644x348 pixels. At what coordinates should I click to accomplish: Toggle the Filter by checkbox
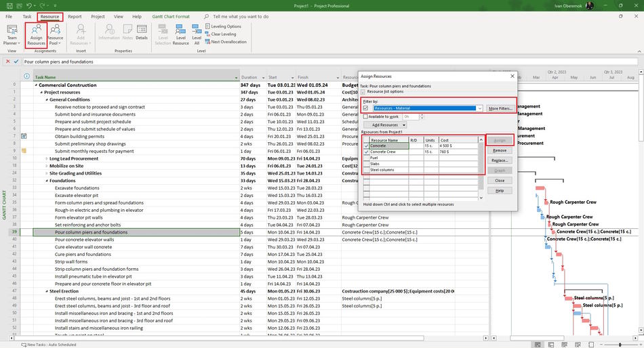click(x=365, y=108)
